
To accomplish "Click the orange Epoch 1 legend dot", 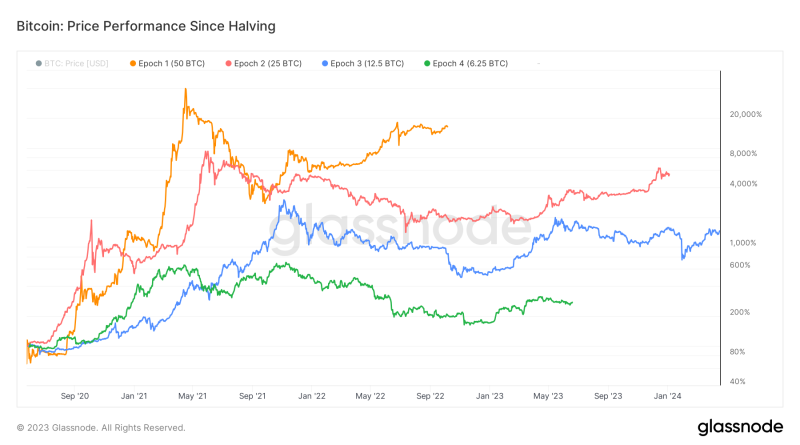I will coord(133,63).
